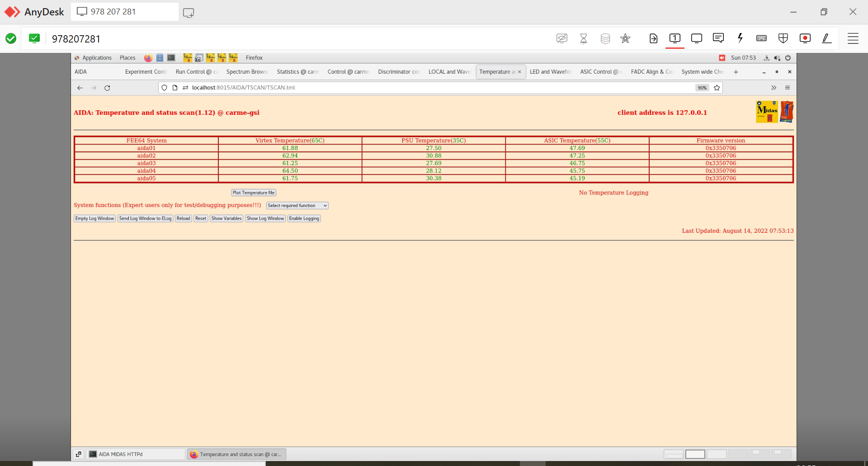Switch to the Spectrum Browser tab
Image resolution: width=868 pixels, height=466 pixels.
[x=247, y=72]
